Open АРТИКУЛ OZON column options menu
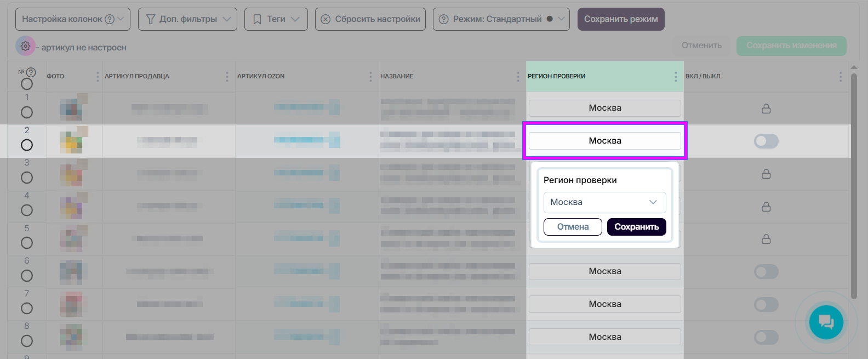 coord(370,77)
